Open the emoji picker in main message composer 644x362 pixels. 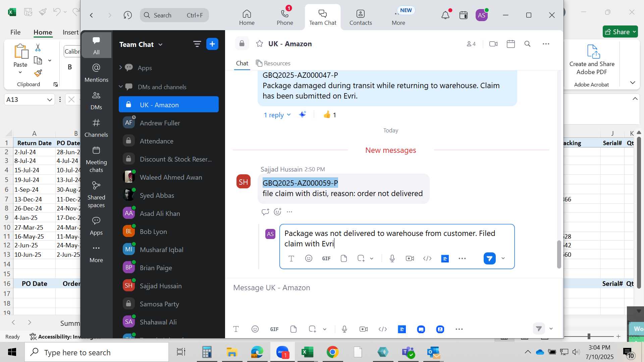255,329
